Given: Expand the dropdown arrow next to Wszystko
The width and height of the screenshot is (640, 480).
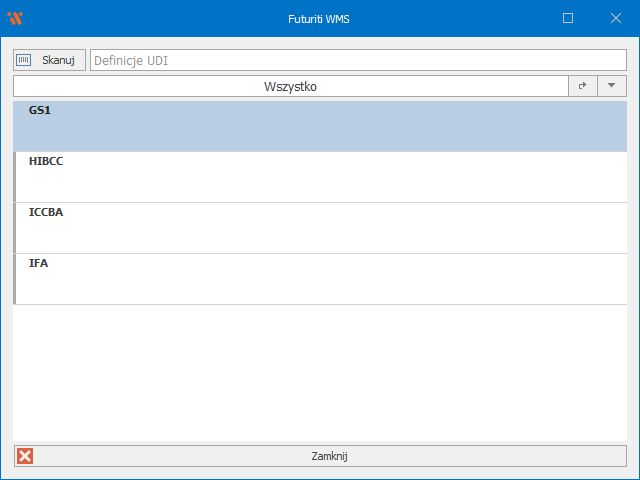Looking at the screenshot, I should [611, 87].
